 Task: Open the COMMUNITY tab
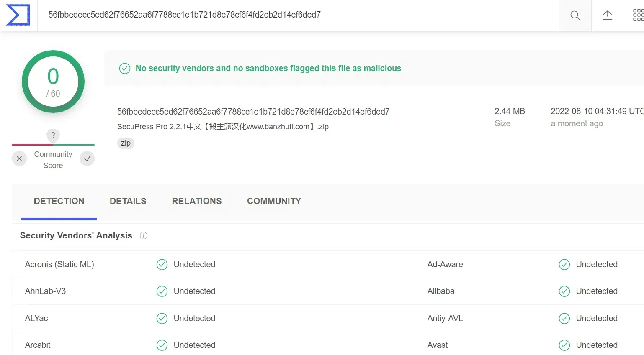point(274,201)
